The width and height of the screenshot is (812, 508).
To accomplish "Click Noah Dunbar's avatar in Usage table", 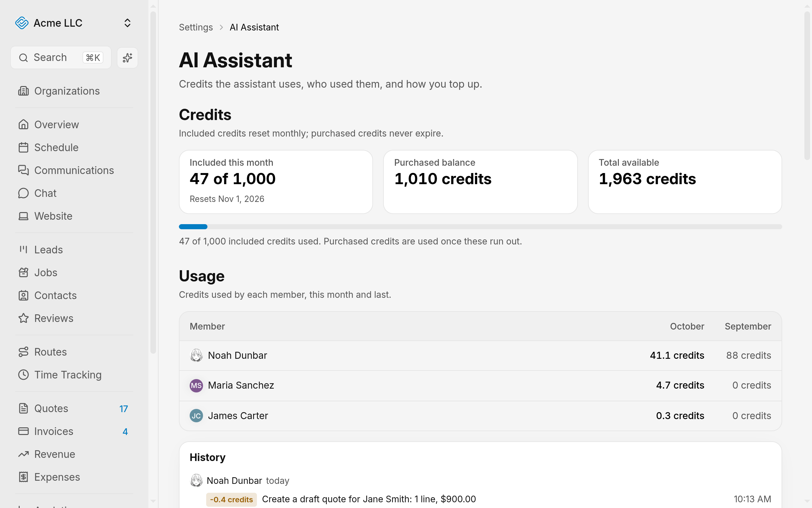I will pyautogui.click(x=196, y=355).
